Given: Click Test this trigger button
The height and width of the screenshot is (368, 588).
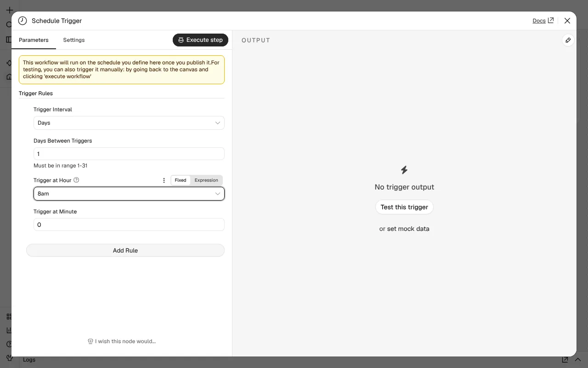Looking at the screenshot, I should [404, 207].
